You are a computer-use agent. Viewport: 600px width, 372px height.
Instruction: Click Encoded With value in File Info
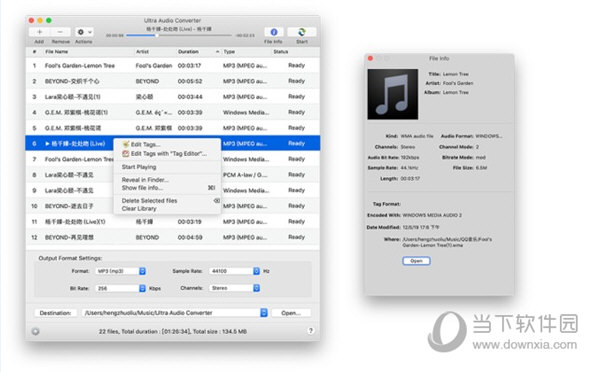[432, 215]
